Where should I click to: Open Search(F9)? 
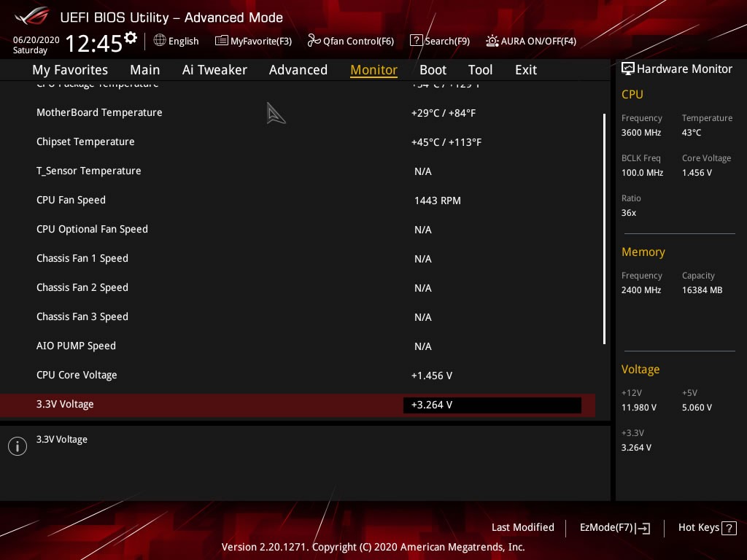click(440, 41)
